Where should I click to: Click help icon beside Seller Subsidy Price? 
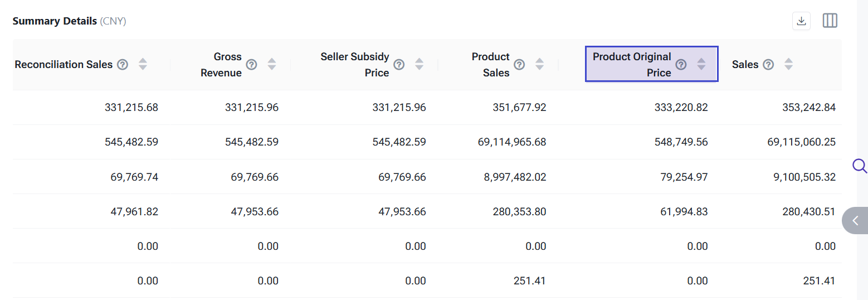pyautogui.click(x=399, y=64)
